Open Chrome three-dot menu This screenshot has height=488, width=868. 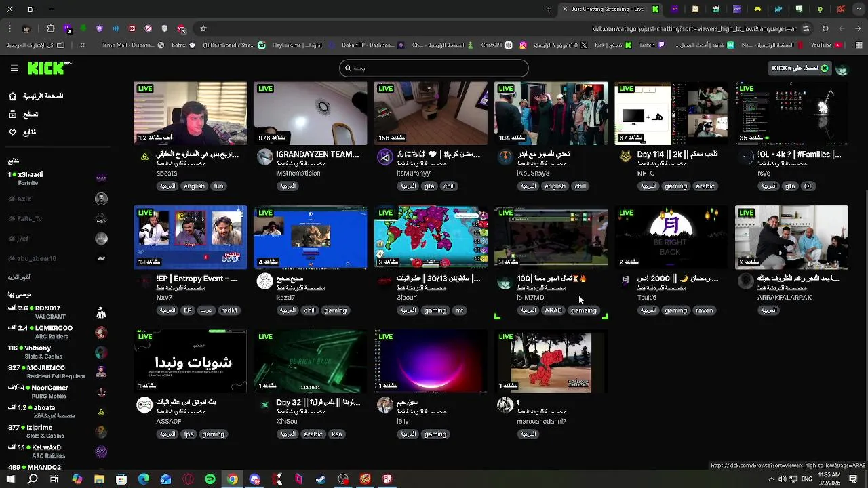9,28
